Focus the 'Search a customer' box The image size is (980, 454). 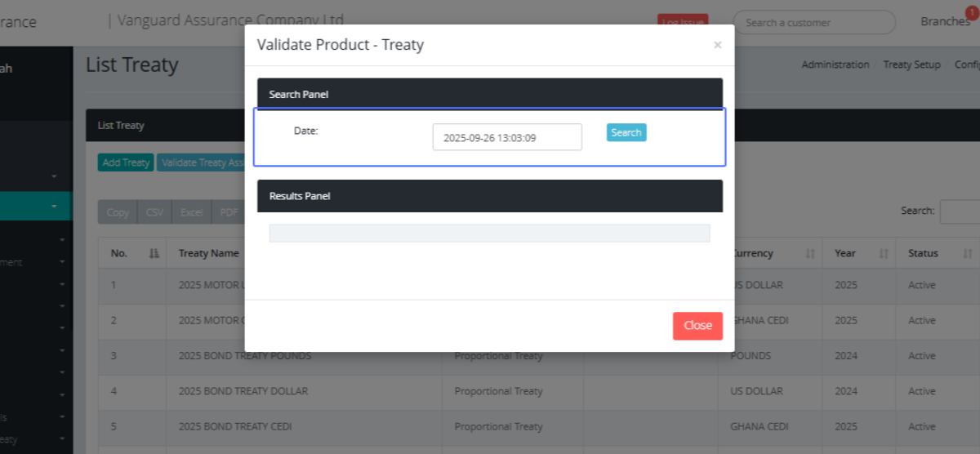pyautogui.click(x=813, y=22)
